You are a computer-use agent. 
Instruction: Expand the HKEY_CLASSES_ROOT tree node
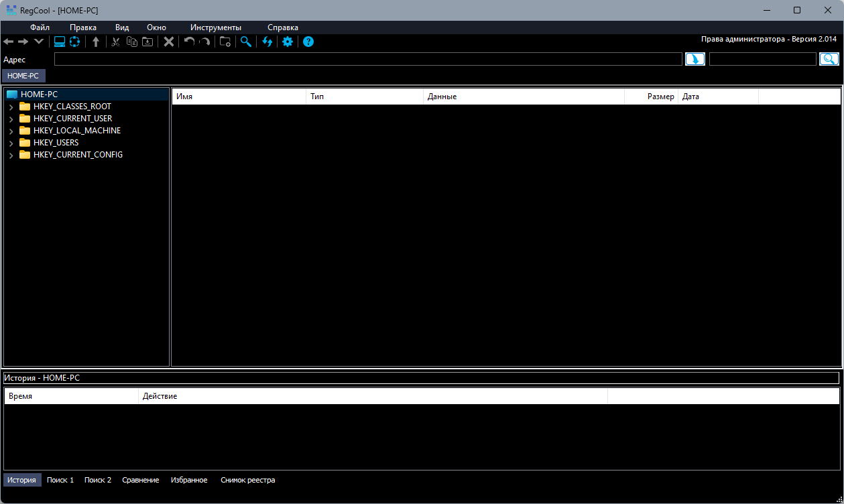pyautogui.click(x=11, y=107)
